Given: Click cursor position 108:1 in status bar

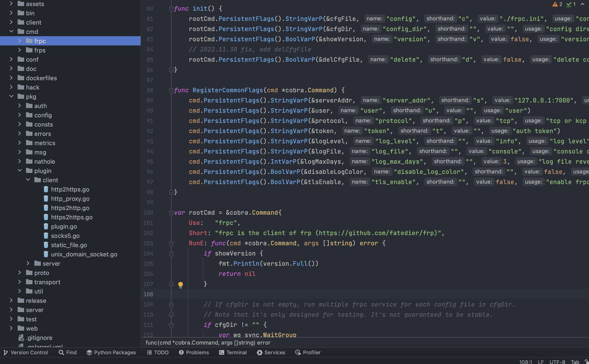Looking at the screenshot, I should (525, 362).
